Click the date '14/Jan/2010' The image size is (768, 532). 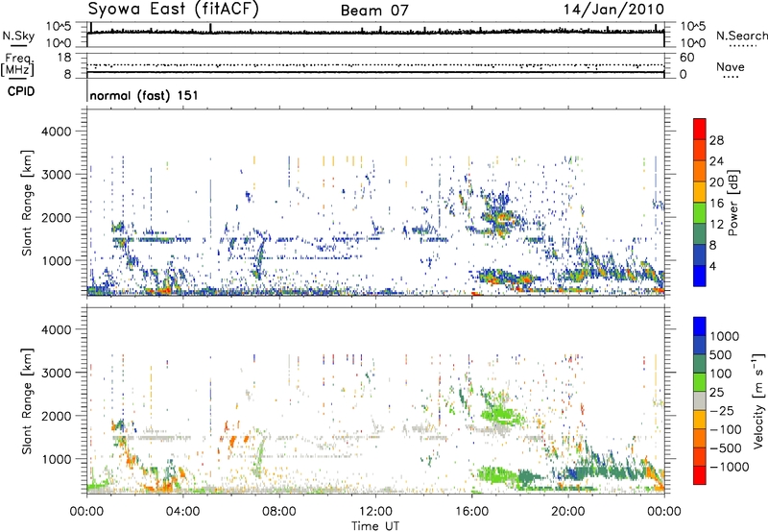point(613,10)
